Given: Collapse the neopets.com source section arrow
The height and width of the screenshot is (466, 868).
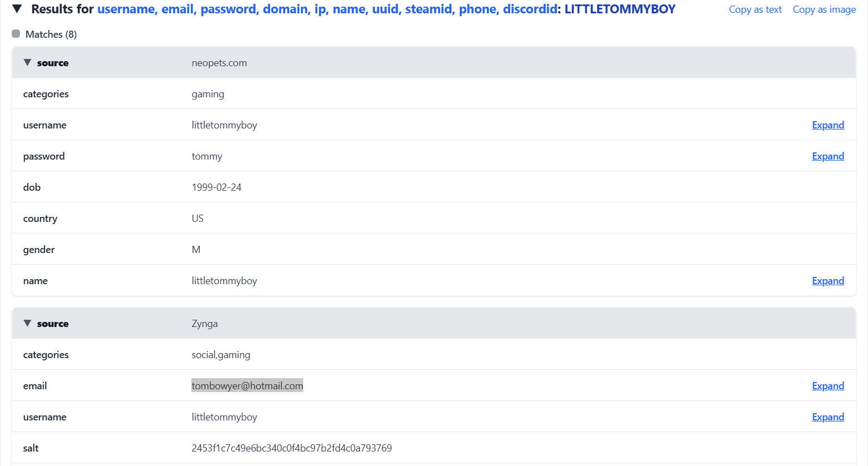Looking at the screenshot, I should click(27, 62).
